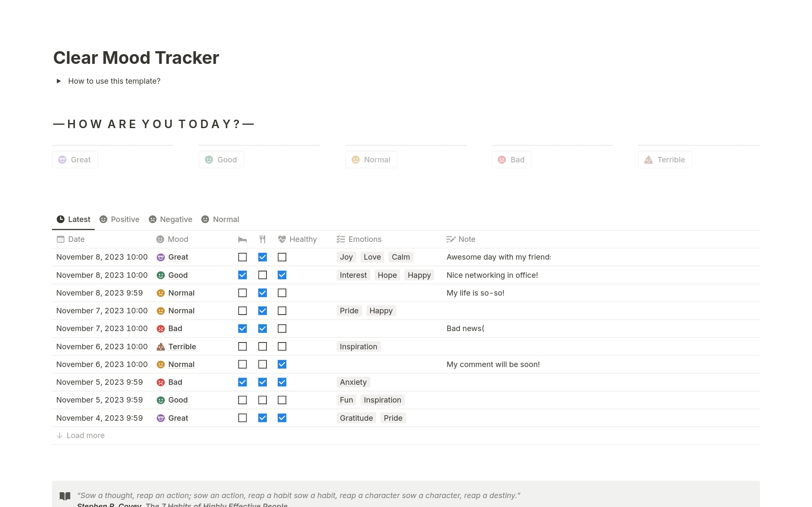Viewport: 812px width, 507px height.
Task: Click the Great mood button at the top
Action: click(75, 159)
